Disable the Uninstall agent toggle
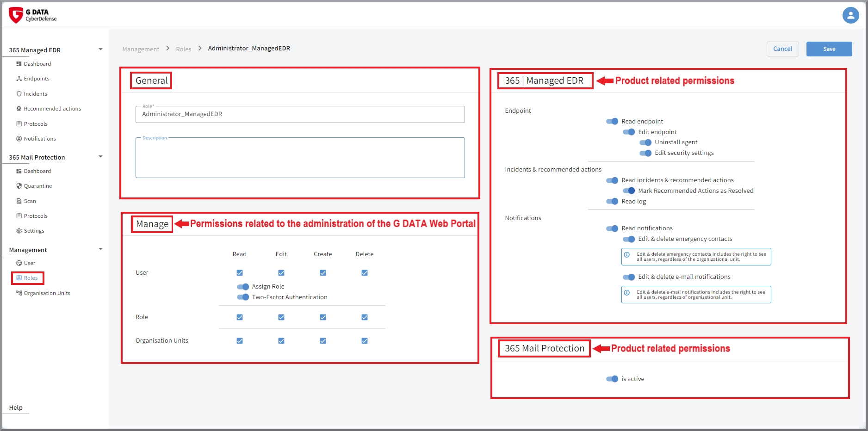The width and height of the screenshot is (868, 431). coord(645,142)
